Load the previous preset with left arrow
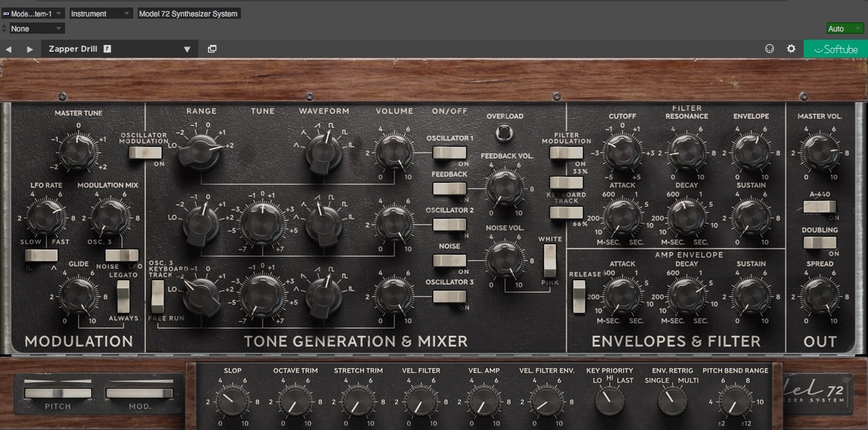The height and width of the screenshot is (430, 868). (8, 49)
